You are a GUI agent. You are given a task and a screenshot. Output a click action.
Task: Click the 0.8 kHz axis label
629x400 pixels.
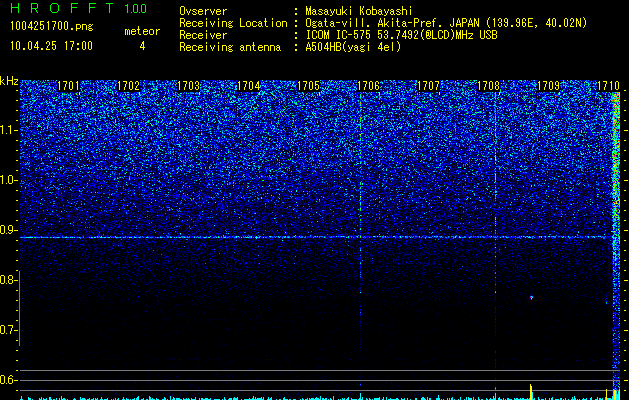8,280
